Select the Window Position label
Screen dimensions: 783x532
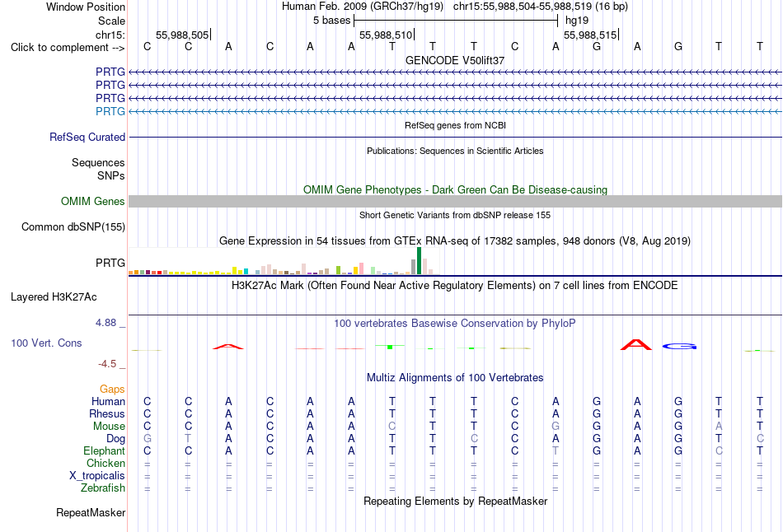(x=86, y=7)
